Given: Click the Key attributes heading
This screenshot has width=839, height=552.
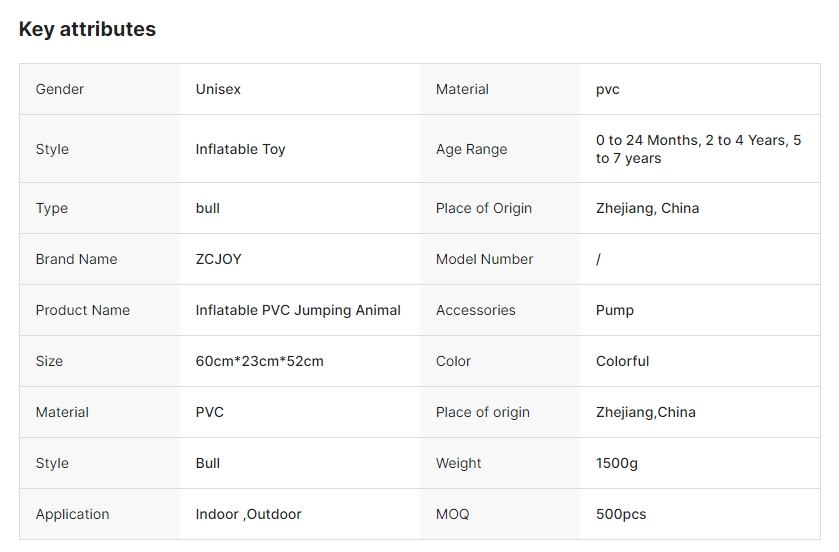Looking at the screenshot, I should coord(87,29).
